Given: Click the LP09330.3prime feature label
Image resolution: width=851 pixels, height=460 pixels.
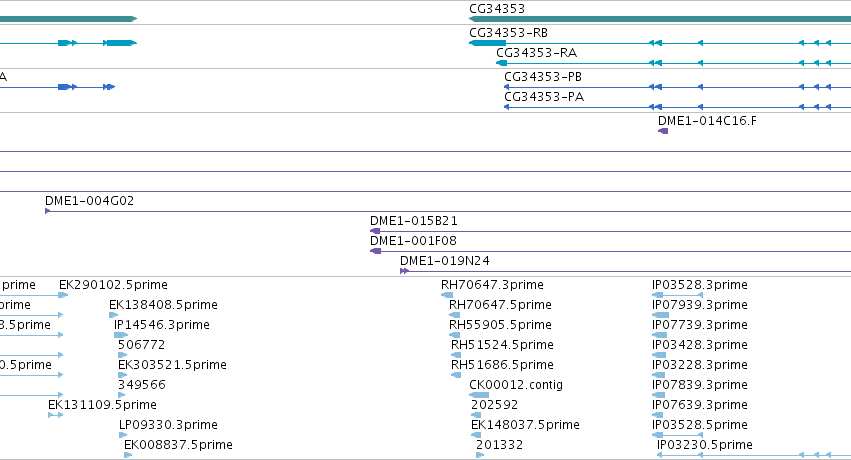Looking at the screenshot, I should (168, 425).
